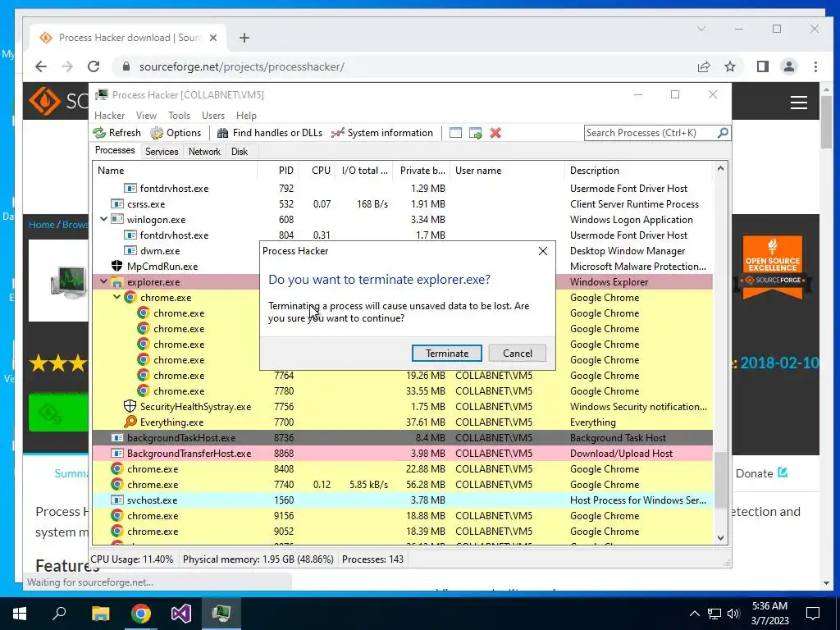Sort by the User name column header
Viewport: 840px width, 630px height.
pos(507,171)
